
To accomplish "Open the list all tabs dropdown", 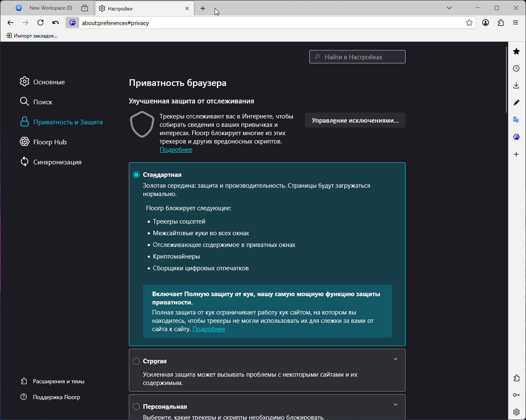I will pos(449,8).
